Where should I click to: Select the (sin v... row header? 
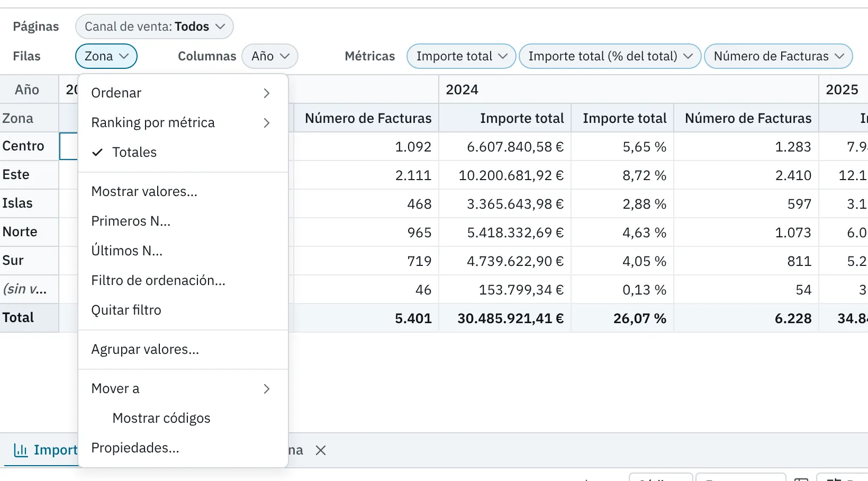[29, 289]
